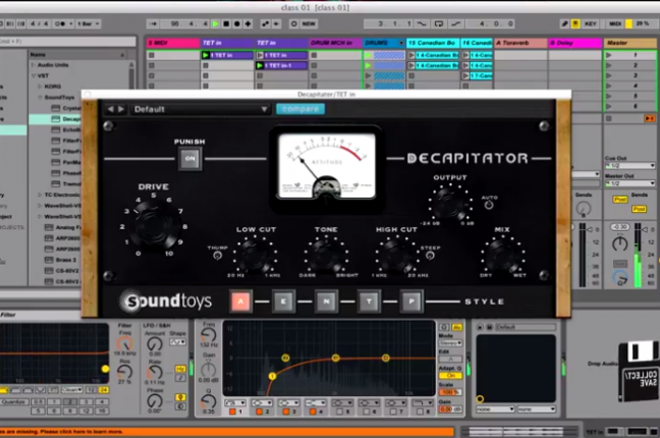
Task: Click the transport play button
Action: point(216,22)
